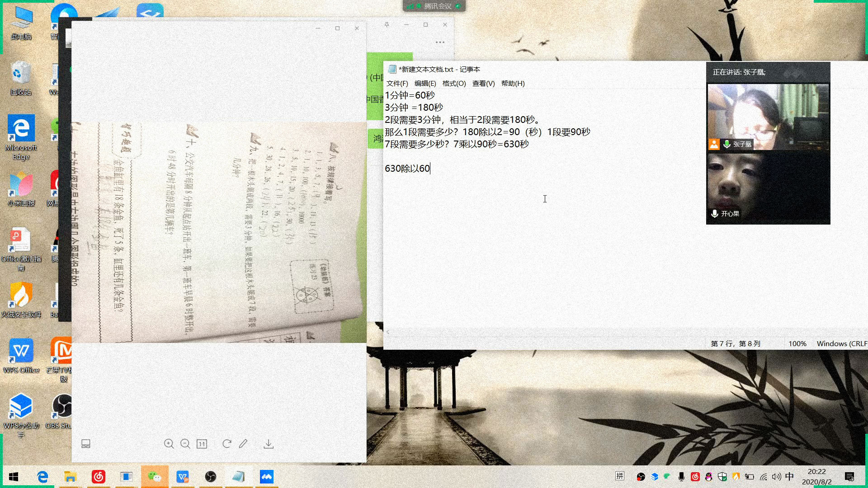This screenshot has height=488, width=868.
Task: Click the clock showing 20:22
Action: [x=816, y=472]
